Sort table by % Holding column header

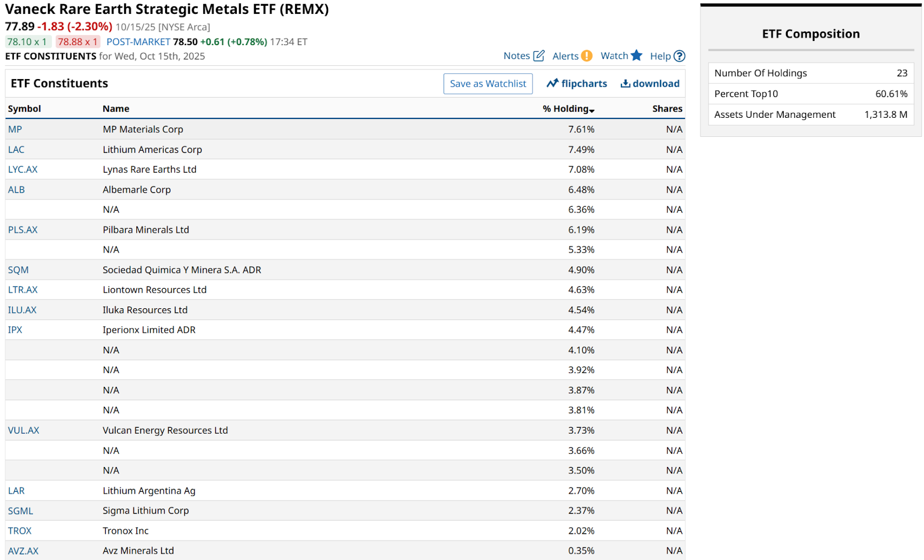[x=565, y=109]
